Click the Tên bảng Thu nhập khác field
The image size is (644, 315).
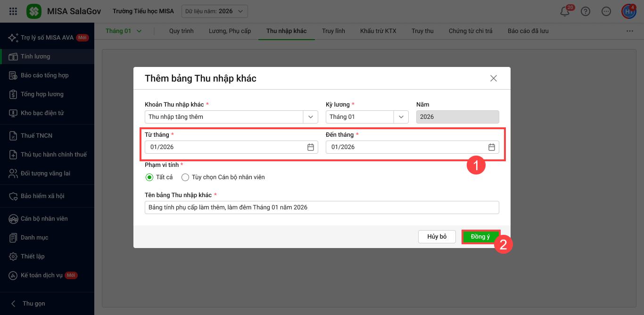pos(322,207)
